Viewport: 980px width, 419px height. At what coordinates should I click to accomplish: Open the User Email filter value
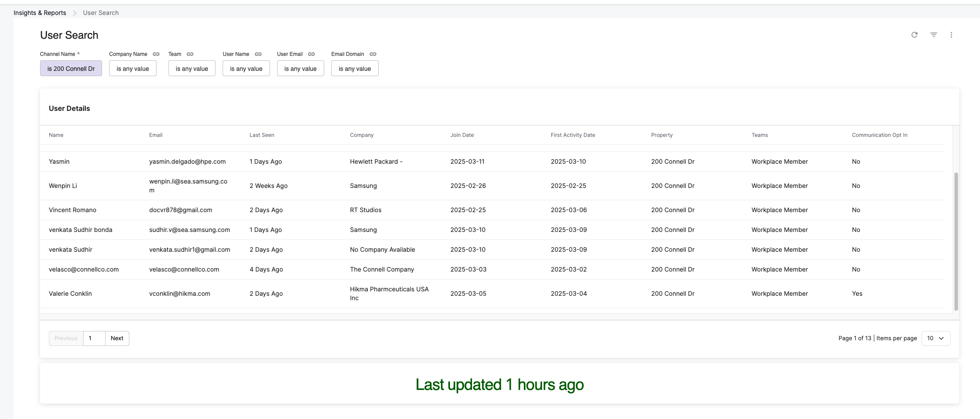(x=300, y=68)
